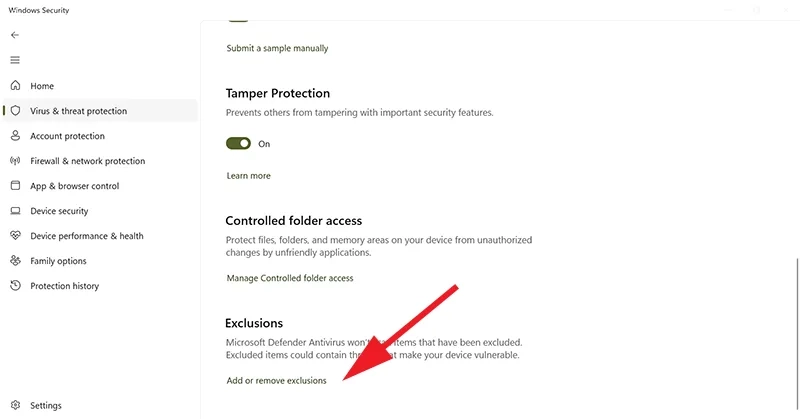Click the App & browser control icon

pyautogui.click(x=16, y=186)
